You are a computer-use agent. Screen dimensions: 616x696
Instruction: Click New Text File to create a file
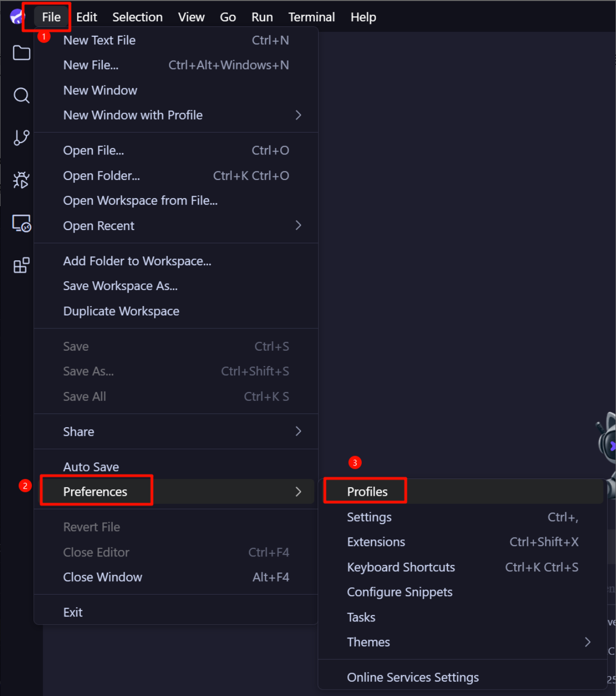coord(99,40)
